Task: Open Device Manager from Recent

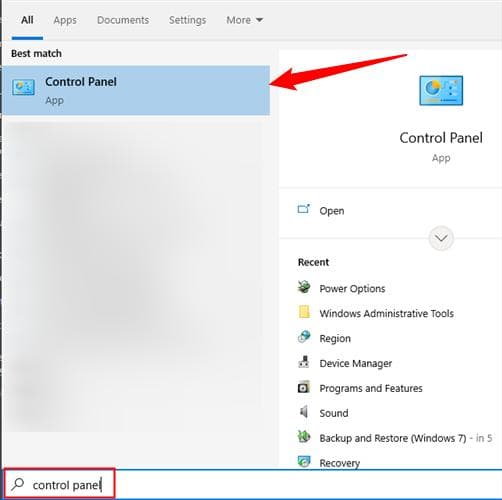Action: [356, 363]
